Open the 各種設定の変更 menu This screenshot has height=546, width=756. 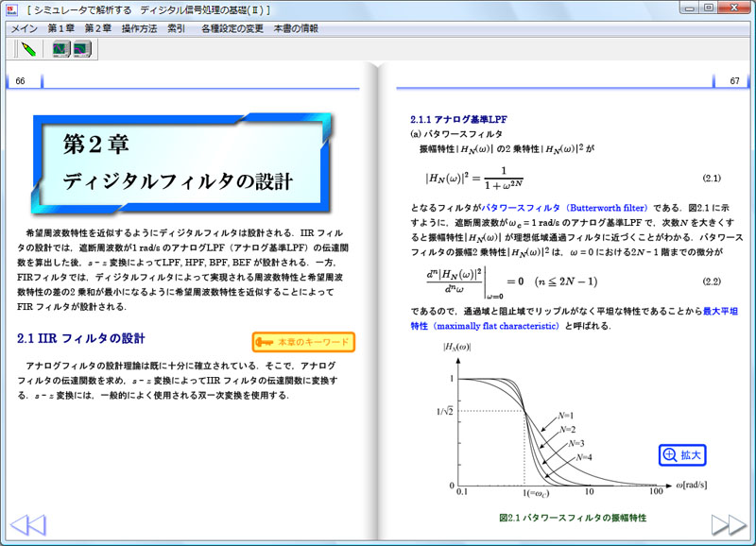pyautogui.click(x=232, y=28)
